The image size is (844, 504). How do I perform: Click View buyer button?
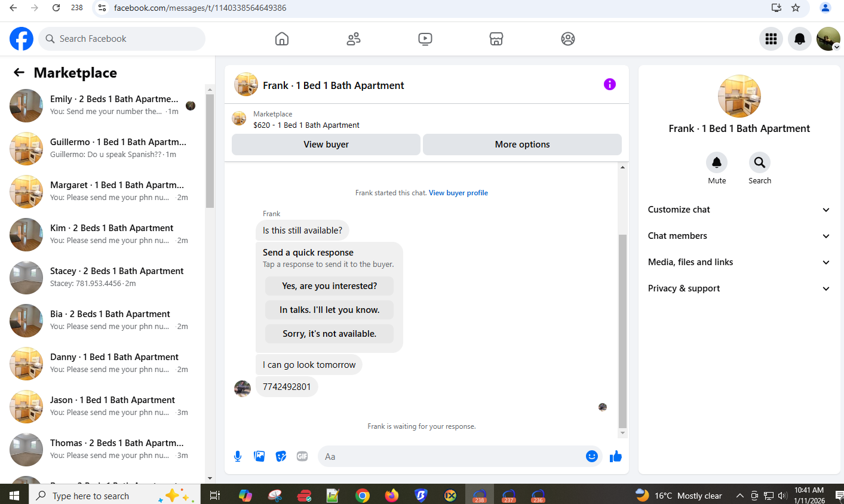[x=326, y=145]
